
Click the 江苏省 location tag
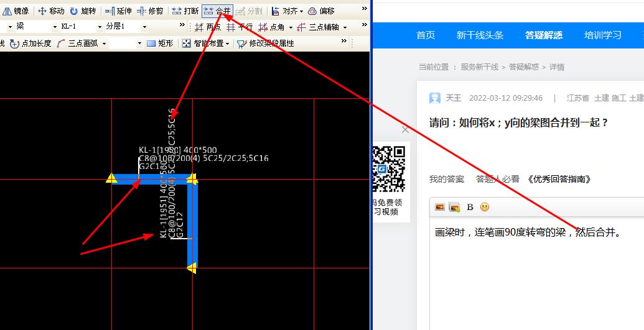[x=578, y=98]
